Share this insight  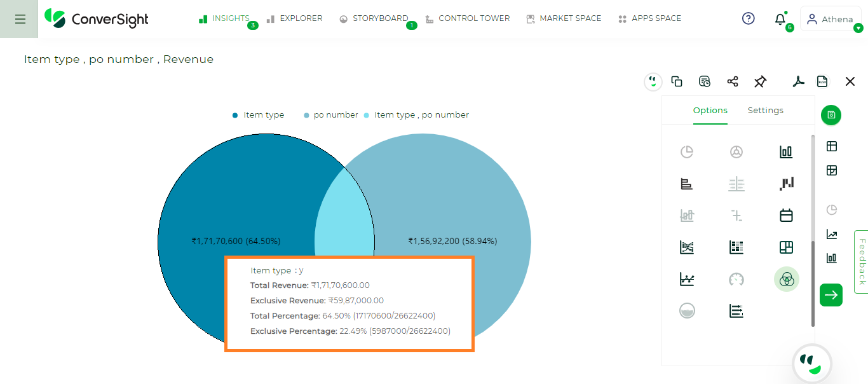pyautogui.click(x=733, y=81)
